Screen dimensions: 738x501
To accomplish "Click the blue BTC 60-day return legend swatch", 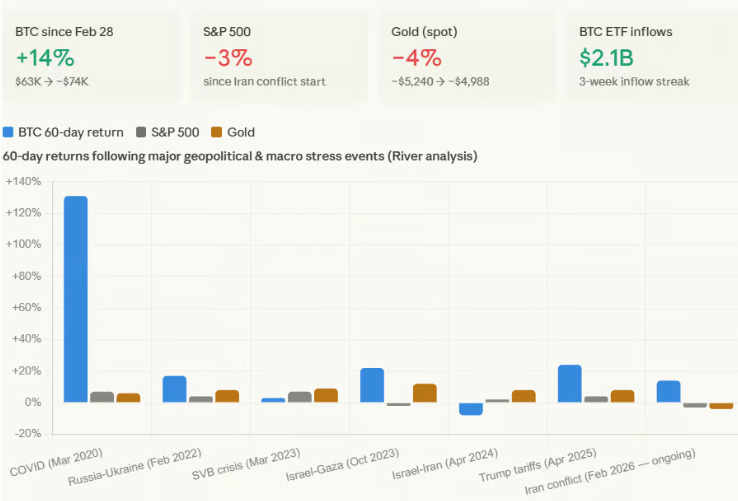I will click(9, 132).
